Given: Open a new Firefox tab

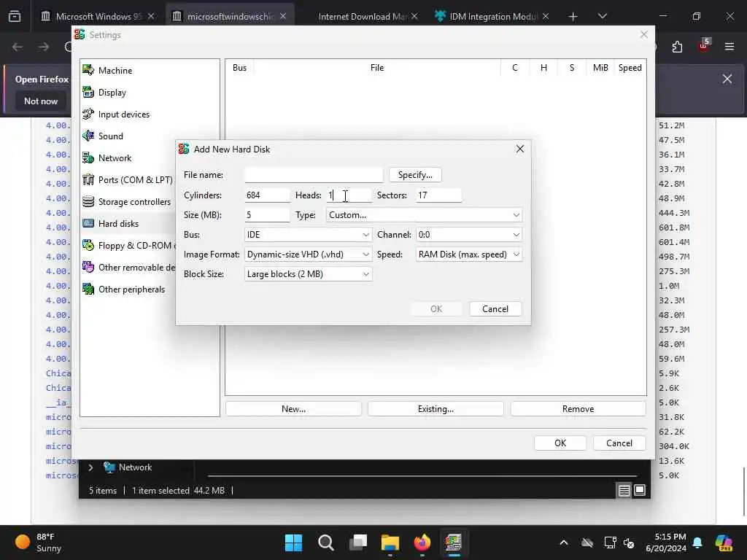Looking at the screenshot, I should pyautogui.click(x=573, y=16).
